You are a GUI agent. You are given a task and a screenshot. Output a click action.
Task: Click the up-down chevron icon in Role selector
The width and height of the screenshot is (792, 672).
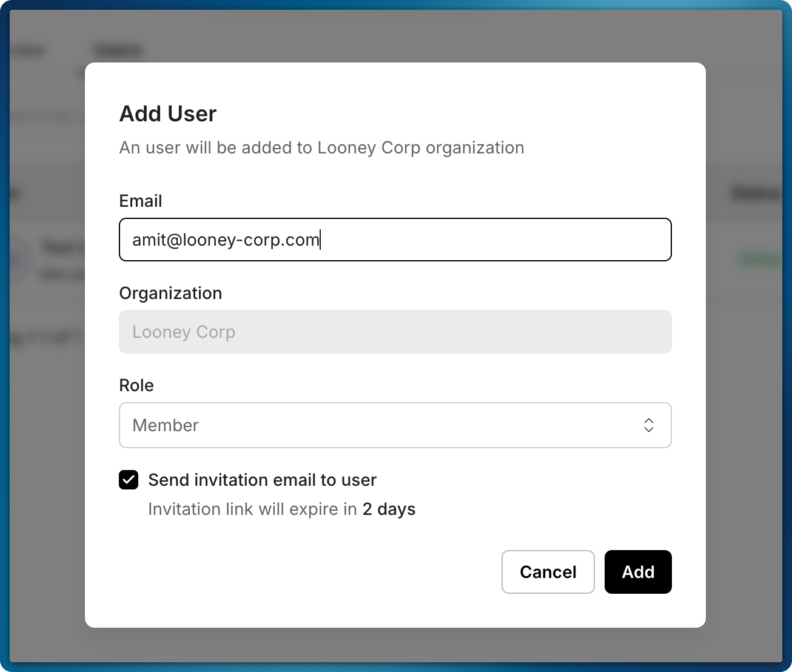[x=648, y=425]
